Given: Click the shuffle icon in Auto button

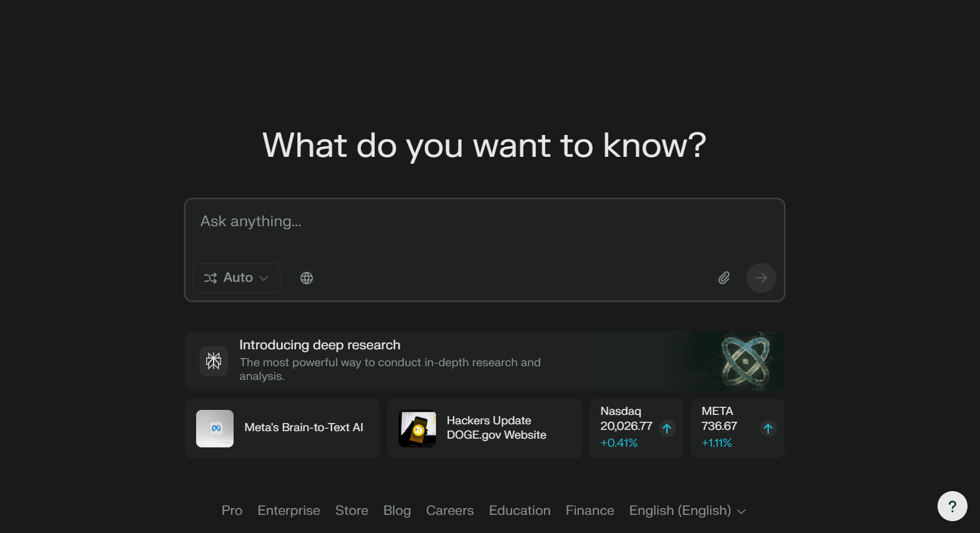Looking at the screenshot, I should tap(210, 278).
